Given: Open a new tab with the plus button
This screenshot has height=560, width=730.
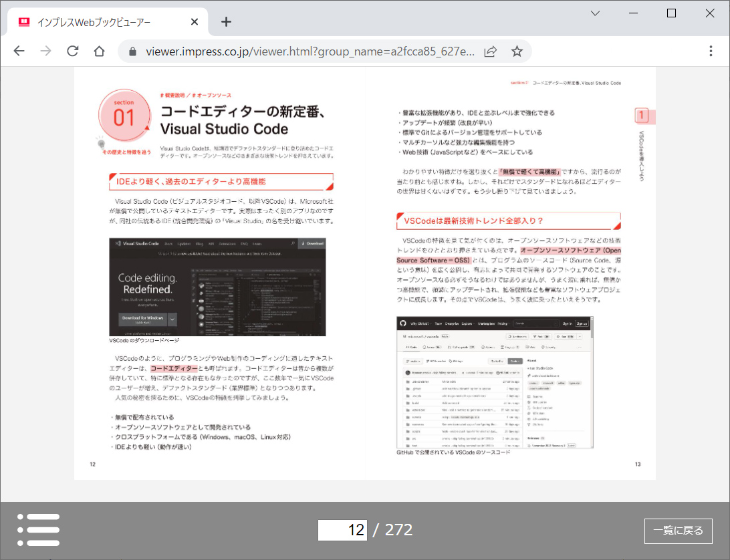Looking at the screenshot, I should pyautogui.click(x=226, y=21).
